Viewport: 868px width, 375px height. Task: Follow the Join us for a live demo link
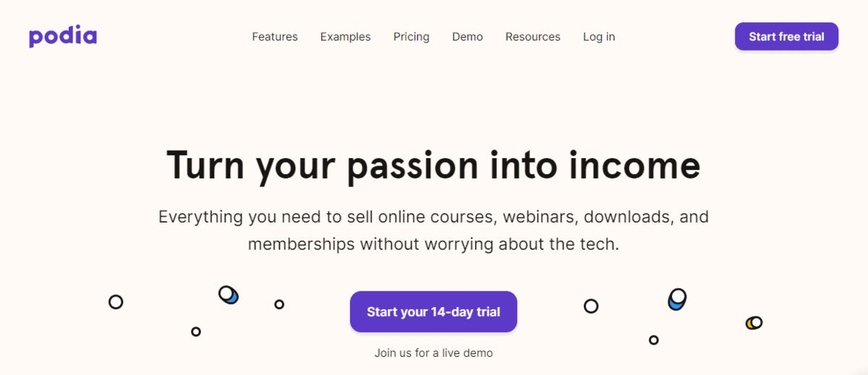[433, 353]
